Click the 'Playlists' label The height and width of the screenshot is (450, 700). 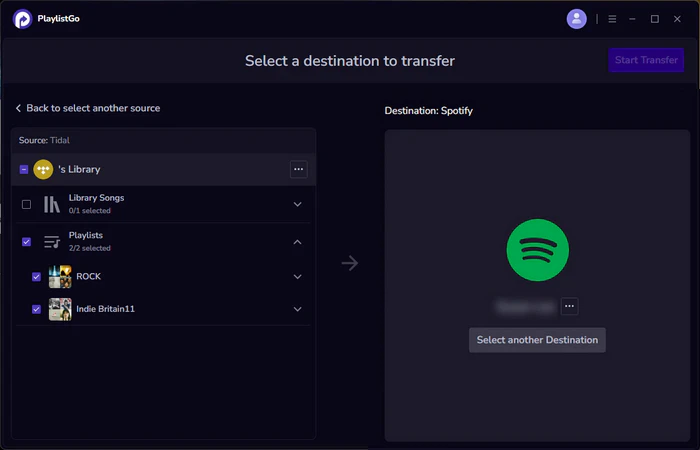pyautogui.click(x=86, y=235)
